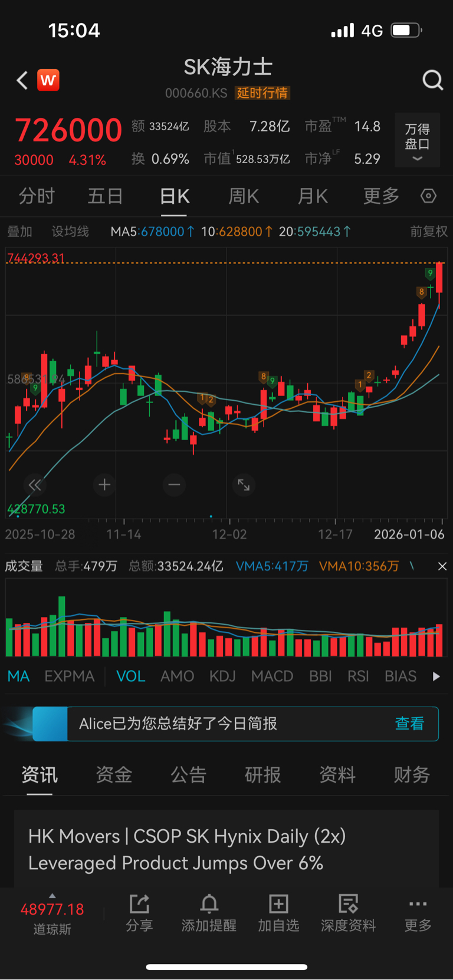Zoom out chart with minus icon
This screenshot has width=453, height=980.
[174, 485]
